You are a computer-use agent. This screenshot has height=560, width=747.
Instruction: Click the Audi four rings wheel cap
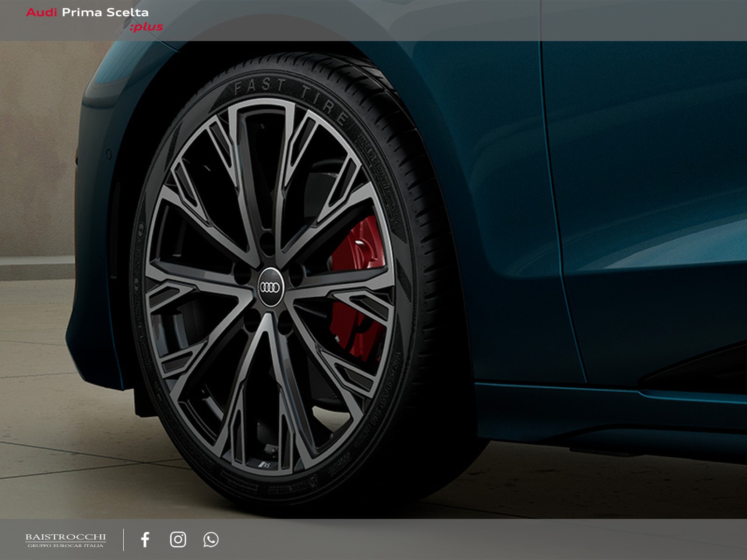point(270,287)
